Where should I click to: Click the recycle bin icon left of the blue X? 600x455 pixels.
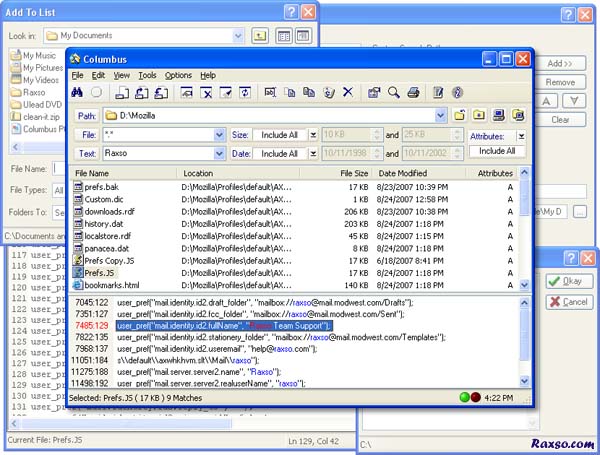[x=329, y=92]
